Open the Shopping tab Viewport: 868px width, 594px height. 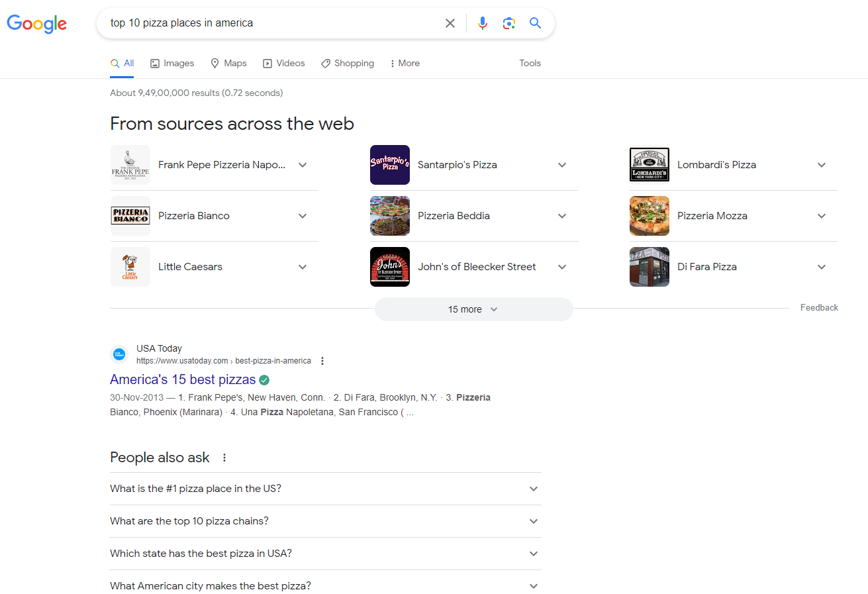348,64
